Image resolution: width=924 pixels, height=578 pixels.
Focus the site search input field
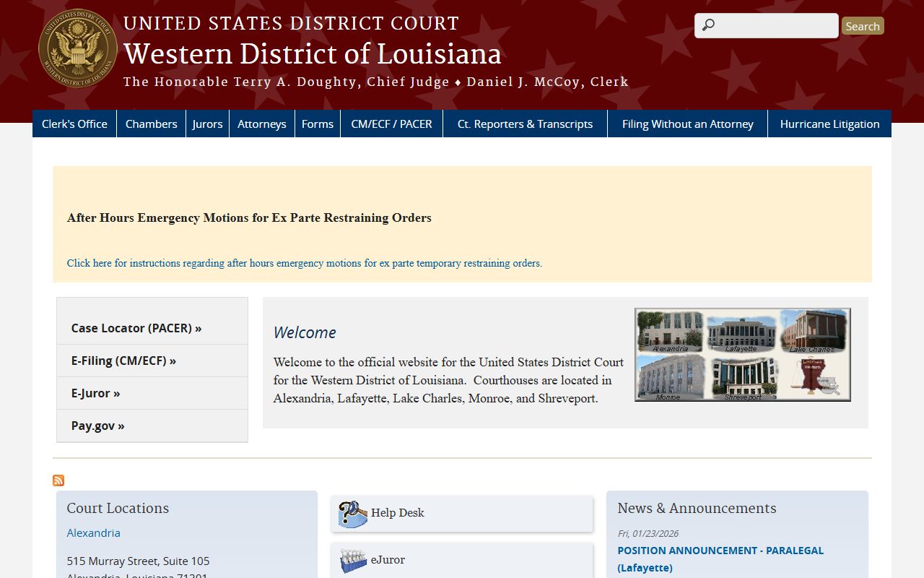(x=767, y=25)
